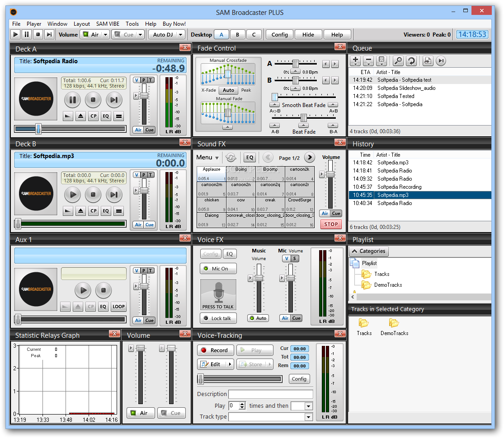
Task: Open the Sound FX Menu dropdown
Action: coord(207,157)
